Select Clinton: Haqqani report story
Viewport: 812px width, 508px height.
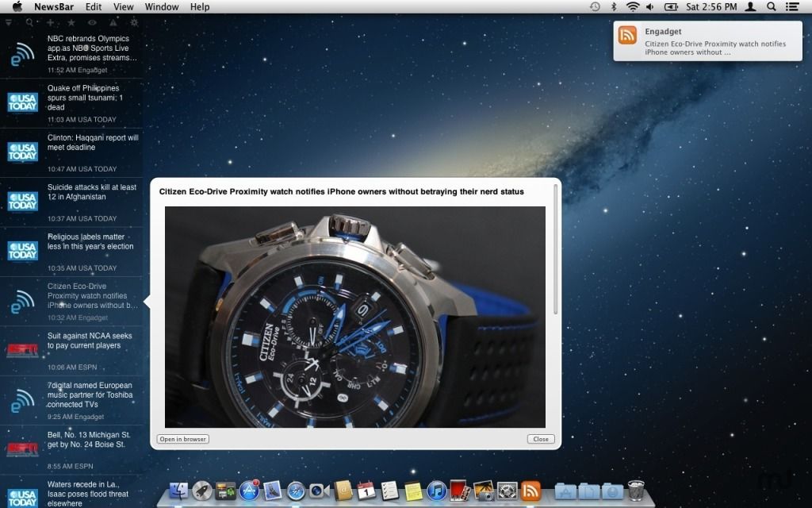71,152
